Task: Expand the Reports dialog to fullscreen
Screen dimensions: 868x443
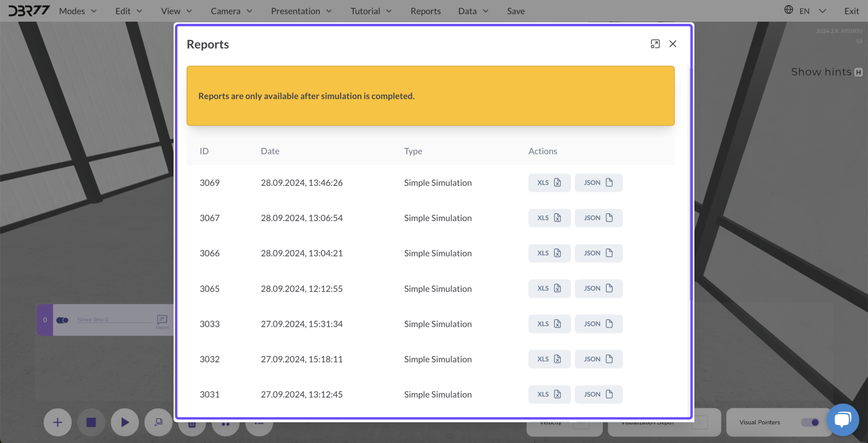Action: 655,44
